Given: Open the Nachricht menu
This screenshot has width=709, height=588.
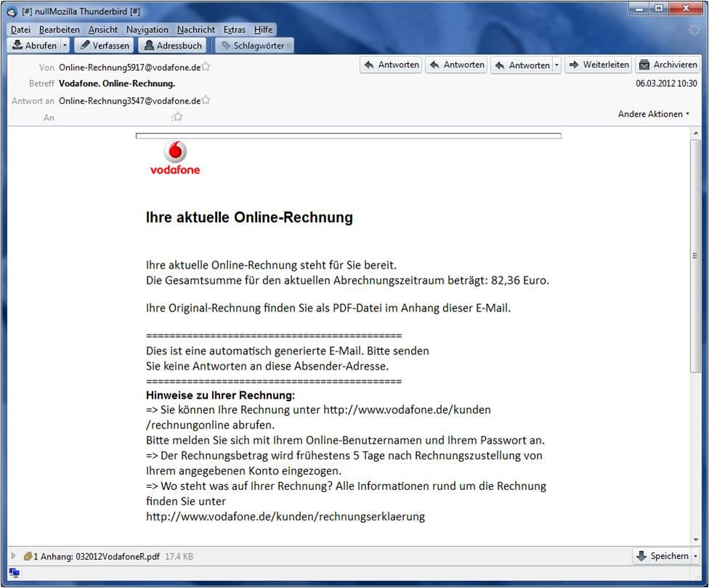Looking at the screenshot, I should pos(195,30).
